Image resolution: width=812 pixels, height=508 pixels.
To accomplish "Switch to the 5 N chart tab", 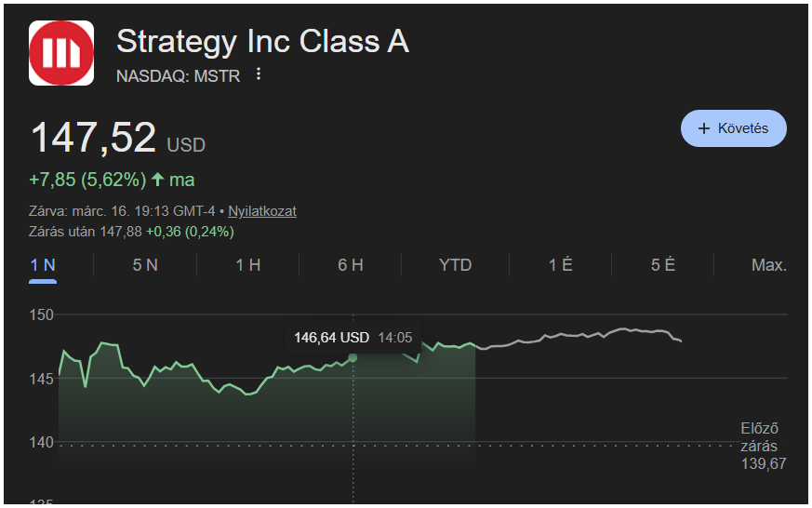I will (x=145, y=265).
